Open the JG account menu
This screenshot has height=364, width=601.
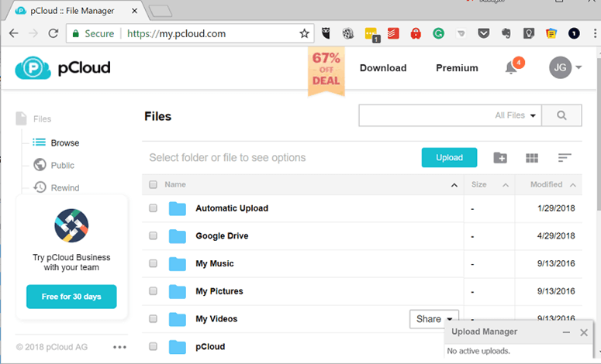(565, 67)
